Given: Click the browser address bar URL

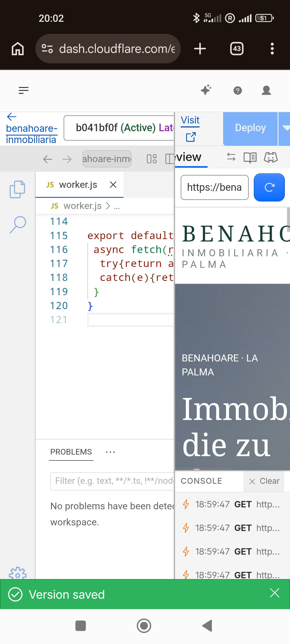Looking at the screenshot, I should point(117,49).
